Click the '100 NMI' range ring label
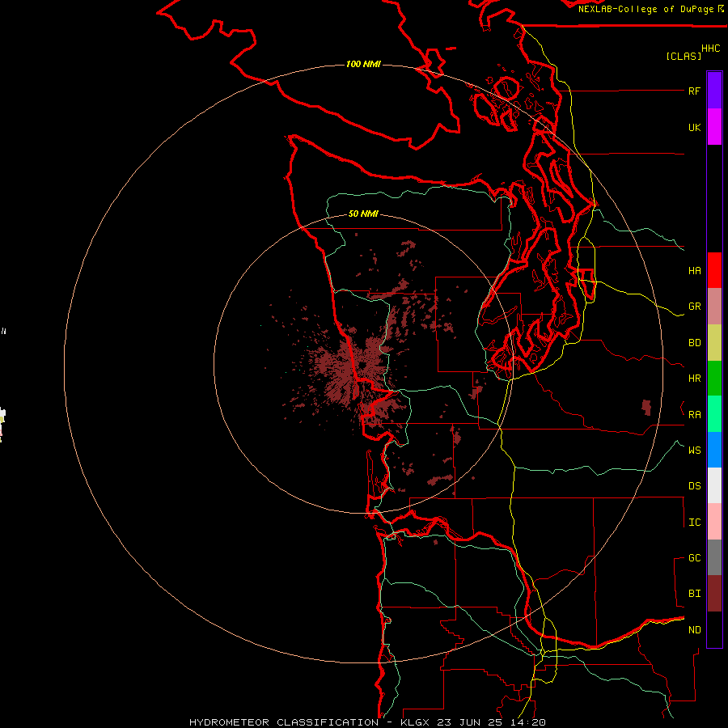 [363, 64]
